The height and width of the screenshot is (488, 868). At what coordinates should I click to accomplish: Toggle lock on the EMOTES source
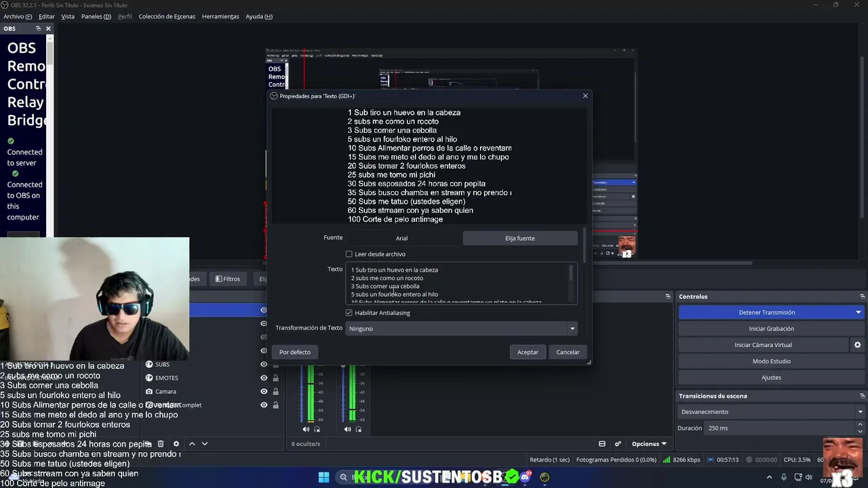275,378
